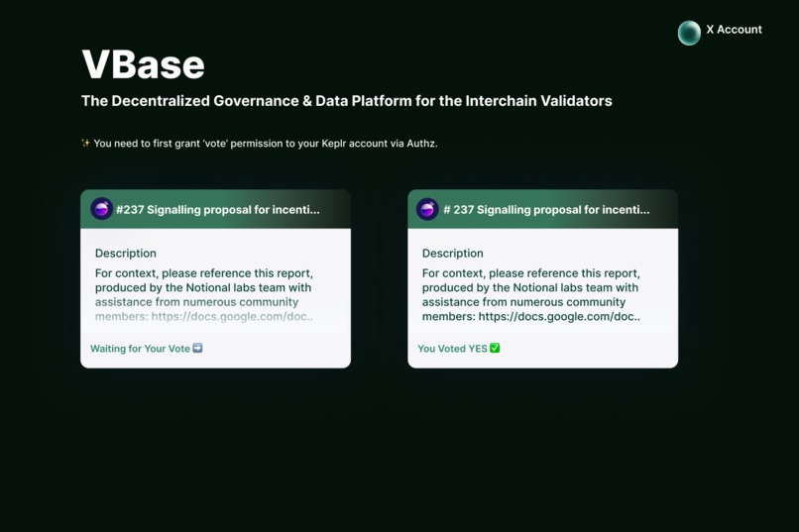Click 'produced by the Notional labs team' in the waiting-vote card
799x532 pixels.
pyautogui.click(x=189, y=287)
